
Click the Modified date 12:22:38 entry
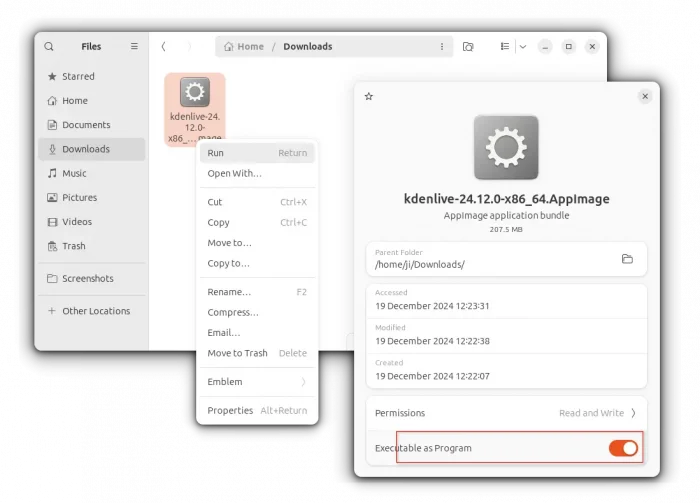tap(506, 336)
